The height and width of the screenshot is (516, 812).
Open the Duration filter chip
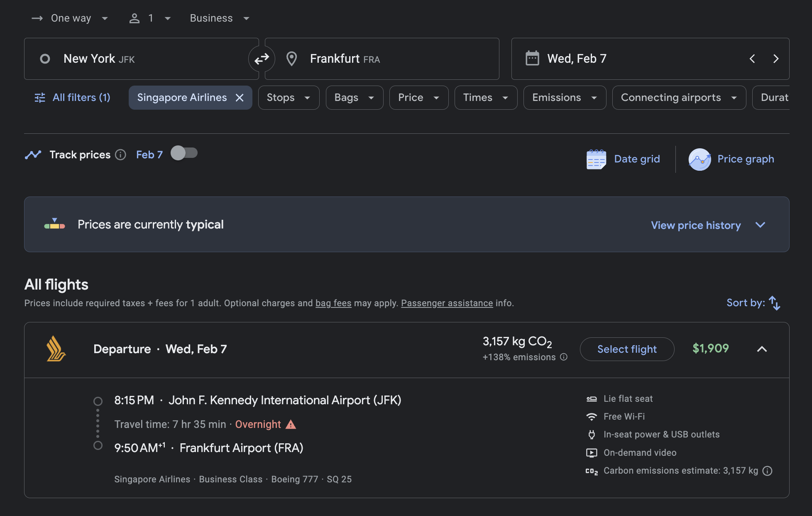pyautogui.click(x=771, y=98)
